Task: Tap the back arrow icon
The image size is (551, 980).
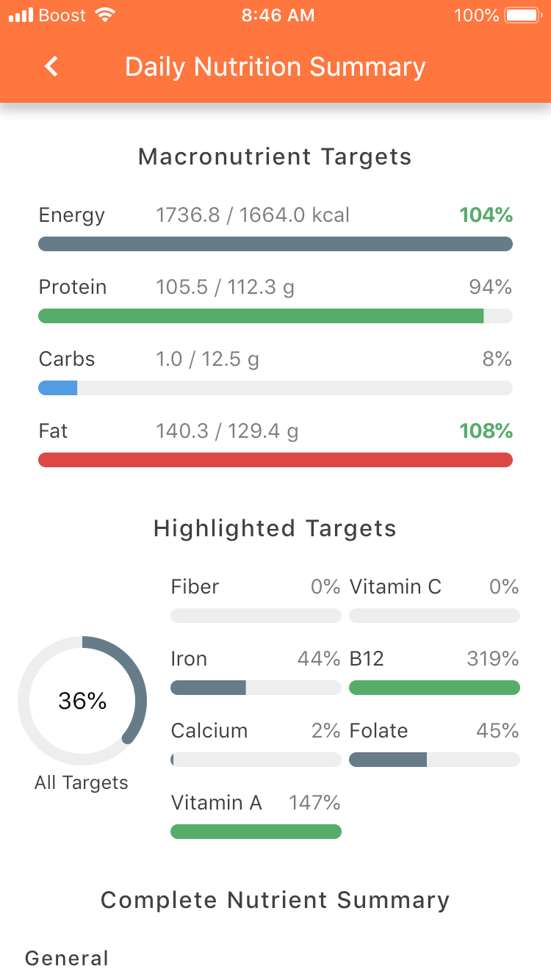Action: (x=51, y=66)
